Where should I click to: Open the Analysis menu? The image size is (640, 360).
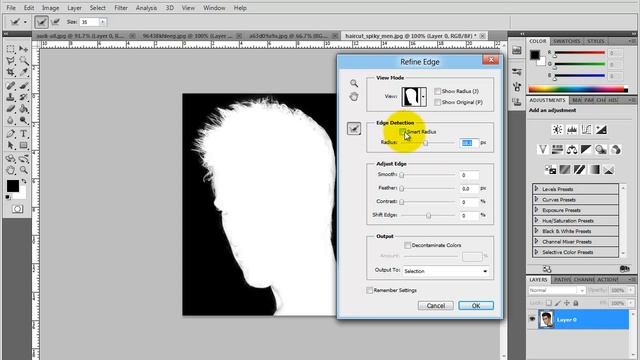[x=146, y=8]
